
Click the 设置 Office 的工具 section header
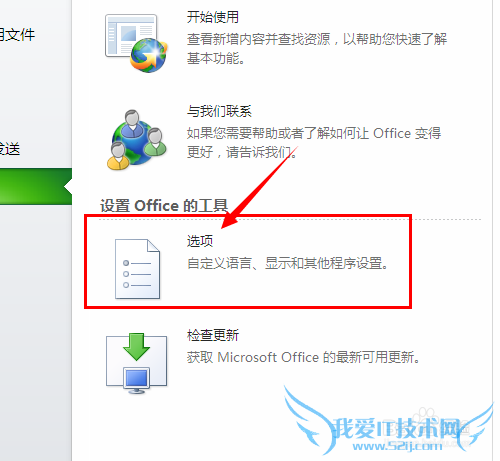164,205
